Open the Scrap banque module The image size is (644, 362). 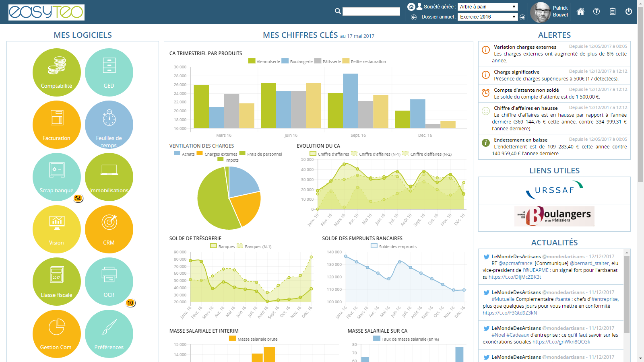click(56, 177)
